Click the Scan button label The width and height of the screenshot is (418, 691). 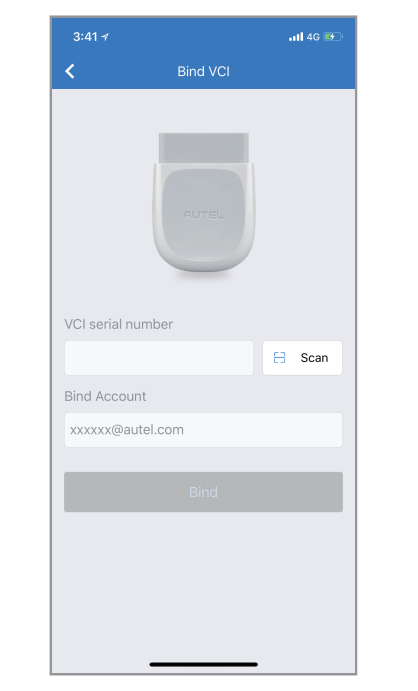[314, 357]
